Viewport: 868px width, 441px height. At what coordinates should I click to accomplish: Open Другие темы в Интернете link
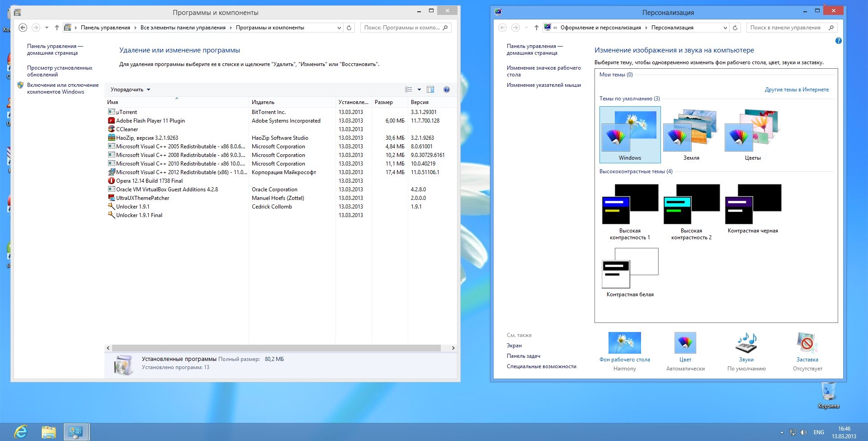coord(797,90)
